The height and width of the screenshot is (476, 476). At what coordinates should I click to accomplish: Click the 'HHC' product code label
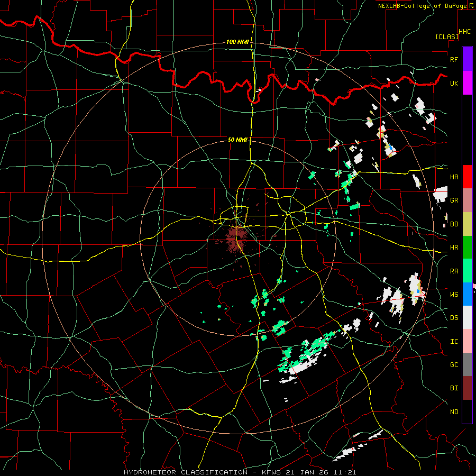pyautogui.click(x=465, y=32)
